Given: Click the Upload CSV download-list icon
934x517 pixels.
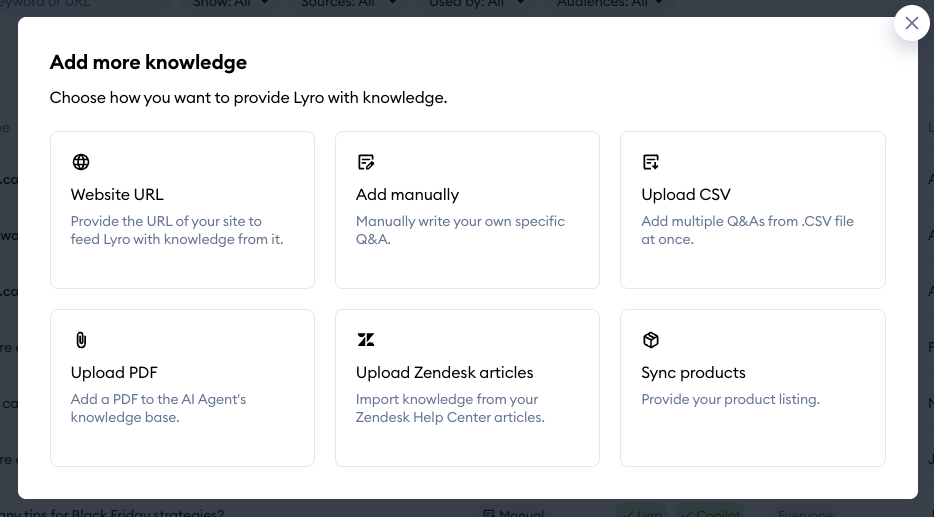Looking at the screenshot, I should tap(651, 162).
